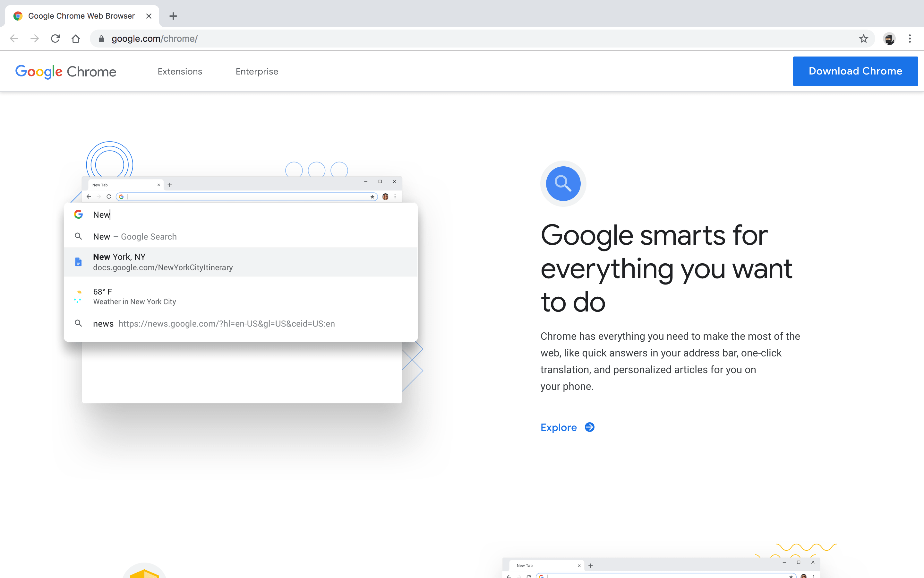Image resolution: width=924 pixels, height=578 pixels.
Task: Open a new tab with plus button
Action: 173,16
